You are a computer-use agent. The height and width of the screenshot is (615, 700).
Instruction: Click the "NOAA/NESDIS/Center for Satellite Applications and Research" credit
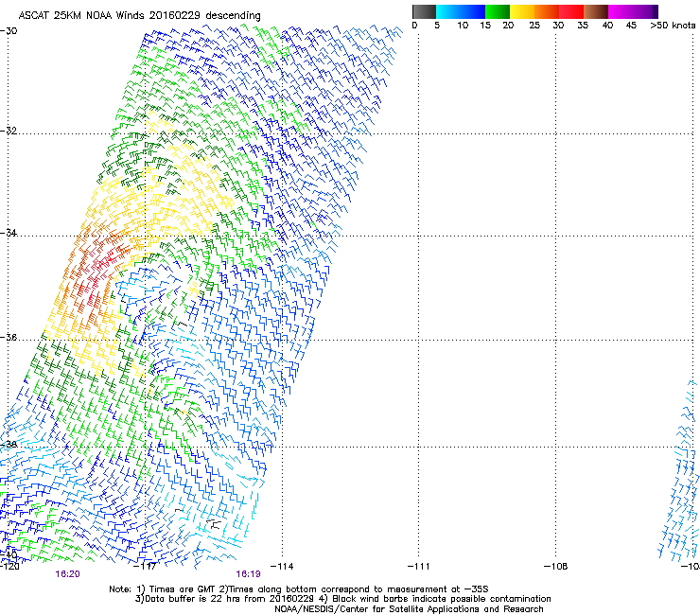(x=409, y=609)
